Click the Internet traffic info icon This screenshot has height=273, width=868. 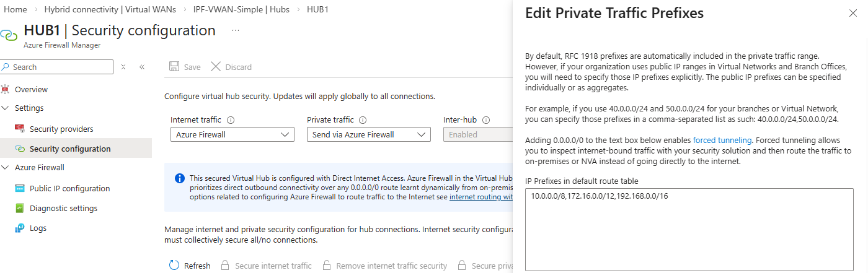(x=230, y=120)
